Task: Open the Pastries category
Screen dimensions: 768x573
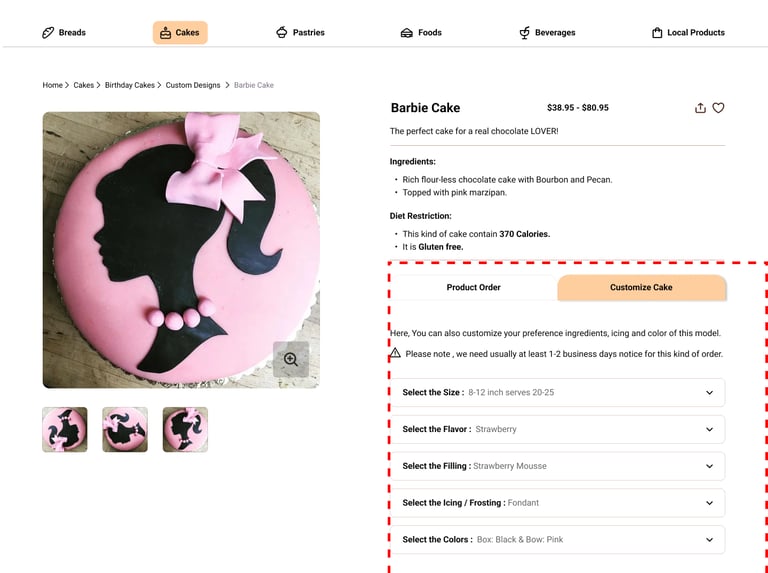Action: click(300, 33)
